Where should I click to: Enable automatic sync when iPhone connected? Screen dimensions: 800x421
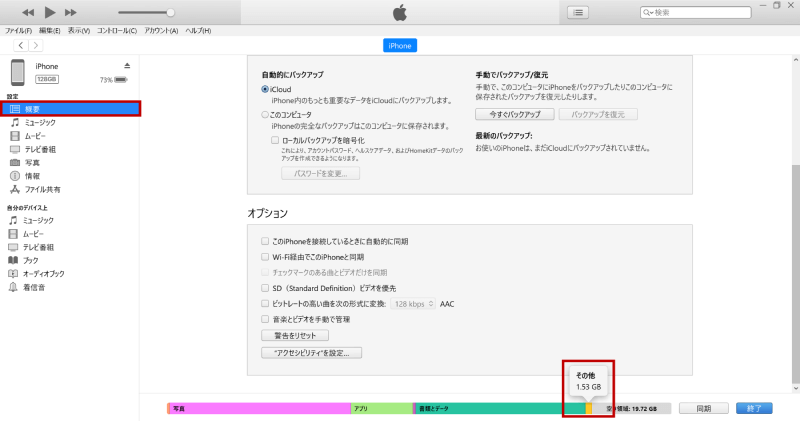tap(265, 241)
